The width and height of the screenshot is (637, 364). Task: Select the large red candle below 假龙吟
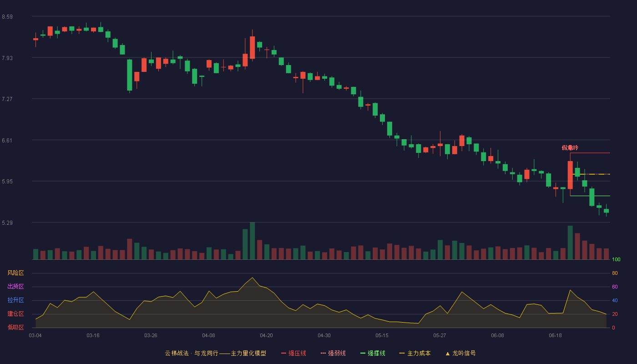click(x=570, y=175)
